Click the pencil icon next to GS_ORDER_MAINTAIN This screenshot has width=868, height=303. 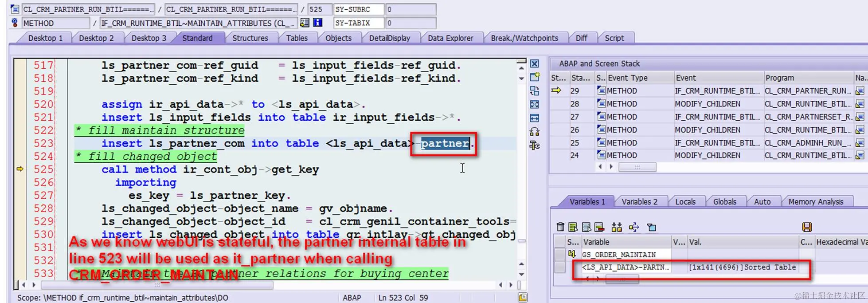coord(572,254)
